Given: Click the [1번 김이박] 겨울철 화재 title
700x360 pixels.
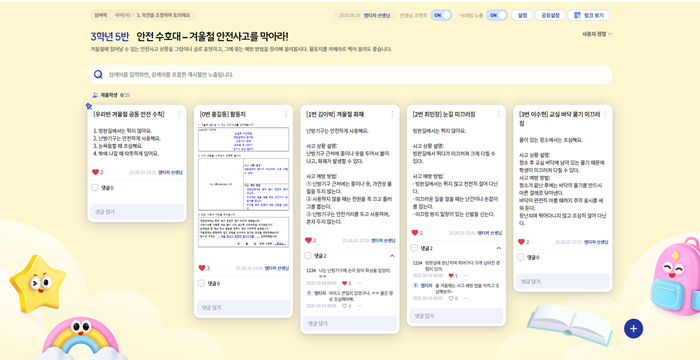Looking at the screenshot, I should pos(334,114).
